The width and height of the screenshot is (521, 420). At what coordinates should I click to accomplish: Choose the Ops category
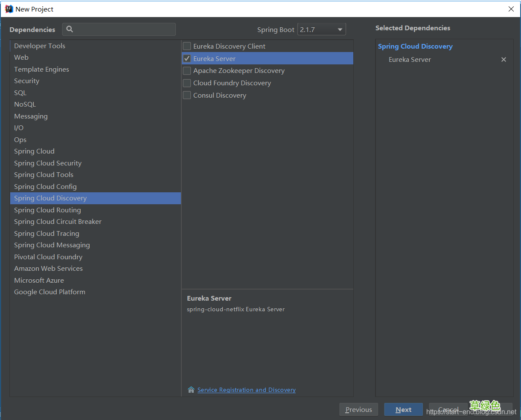pyautogui.click(x=96, y=140)
